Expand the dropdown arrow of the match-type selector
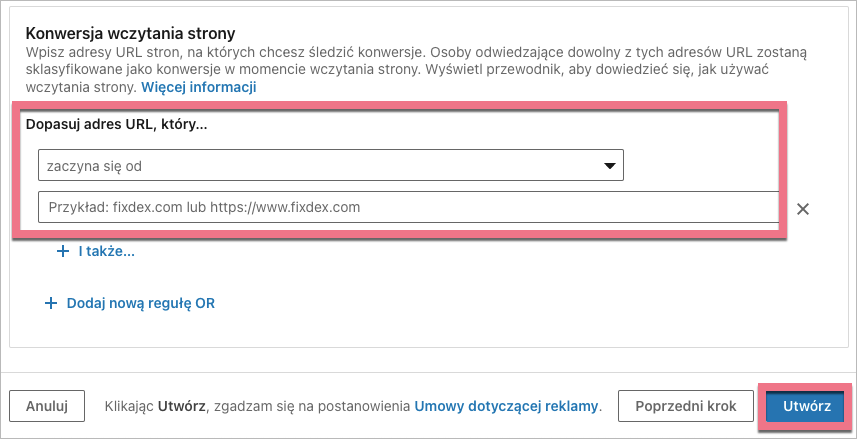 [x=609, y=166]
